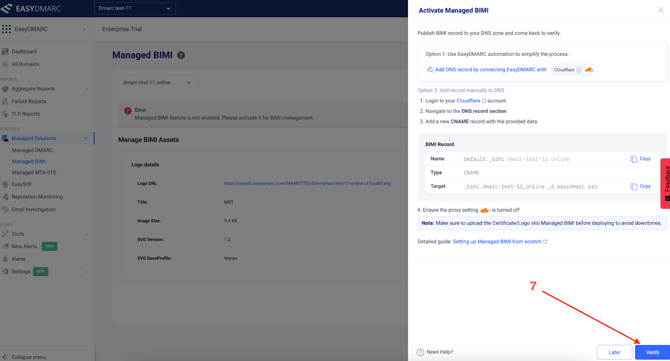
Task: Click the Need Help question mark icon
Action: click(x=420, y=352)
